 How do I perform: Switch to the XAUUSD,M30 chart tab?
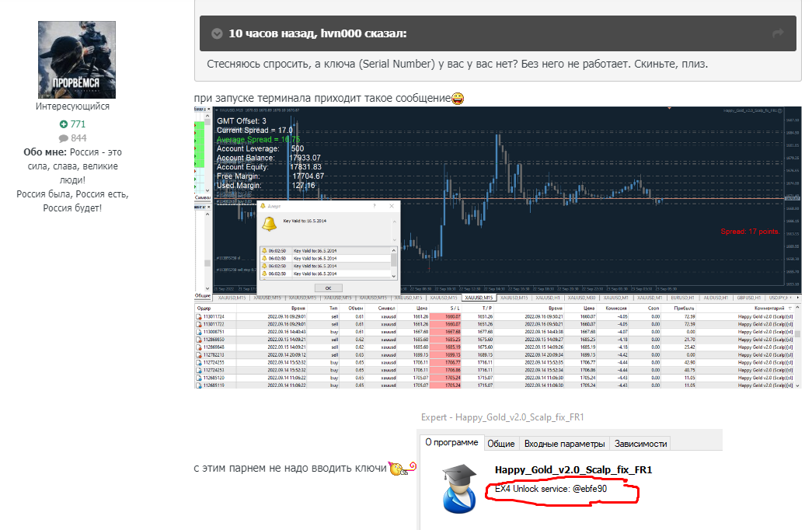pos(581,298)
